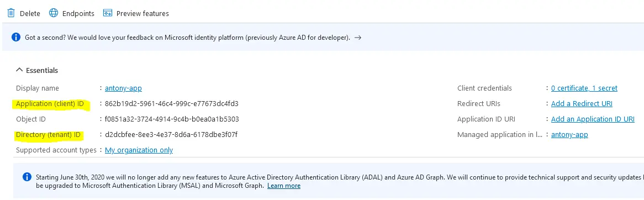Viewport: 644px width, 200px height.
Task: Open the Learn more link
Action: point(284,186)
